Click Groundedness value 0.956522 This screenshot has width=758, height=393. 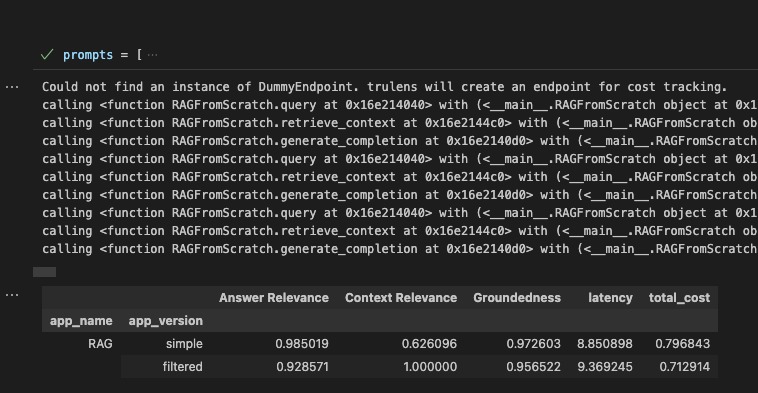(x=534, y=367)
